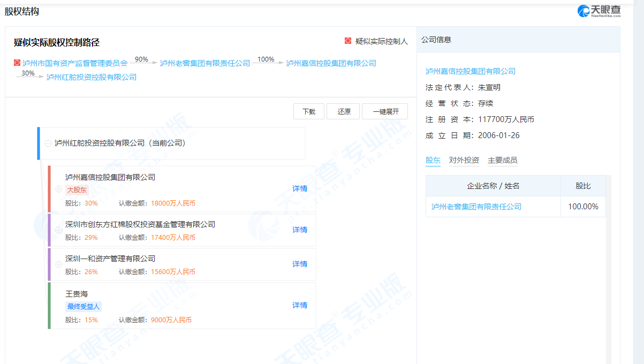This screenshot has height=364, width=644.
Task: Click the 大股东 tag badge
Action: click(77, 189)
